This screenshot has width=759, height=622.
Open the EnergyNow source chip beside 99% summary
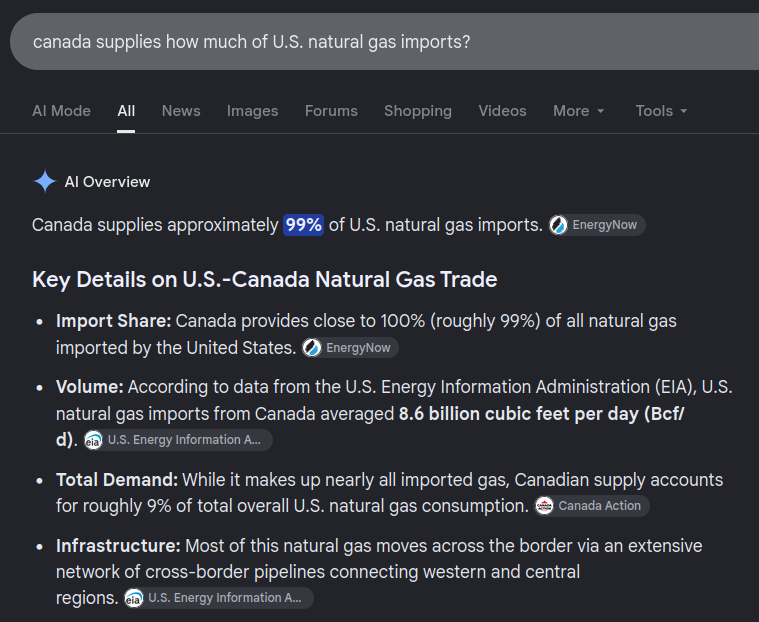(597, 225)
